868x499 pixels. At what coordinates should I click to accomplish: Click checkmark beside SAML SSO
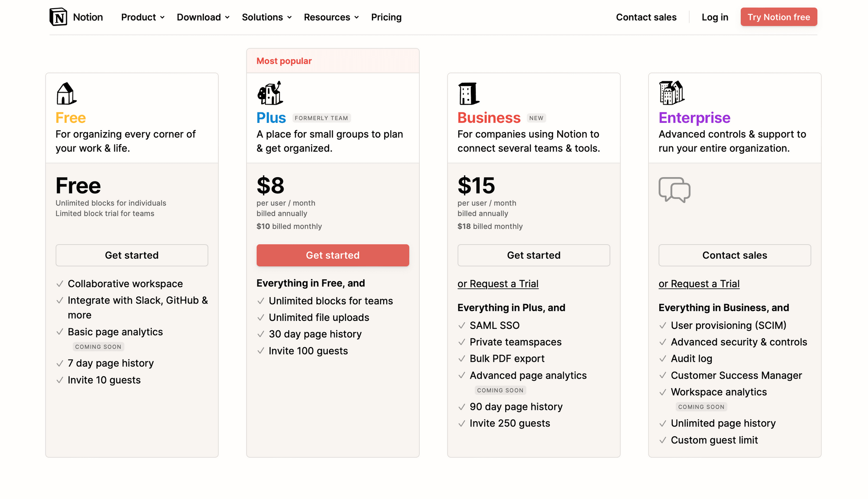point(462,326)
